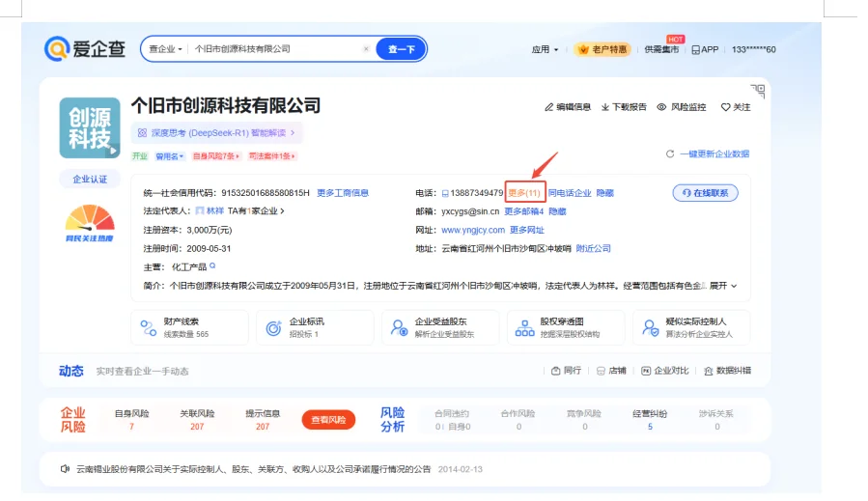
Task: Click the 在线联系 button
Action: (x=705, y=193)
